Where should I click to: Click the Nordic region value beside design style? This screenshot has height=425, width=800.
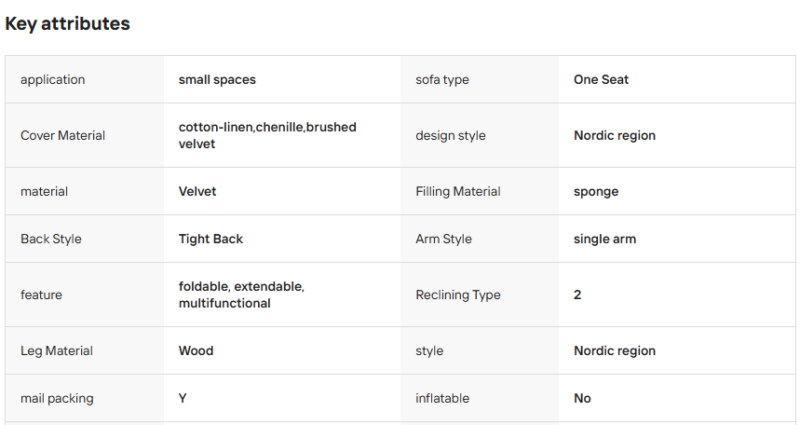point(614,135)
